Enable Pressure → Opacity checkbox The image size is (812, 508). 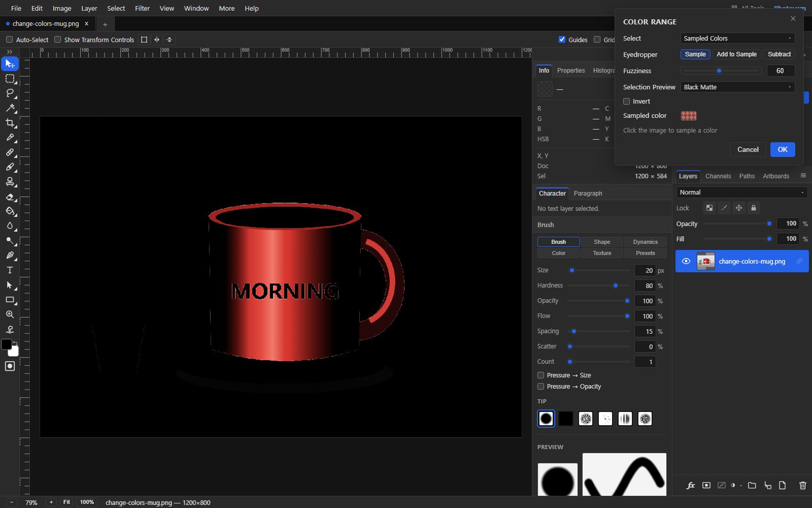540,387
